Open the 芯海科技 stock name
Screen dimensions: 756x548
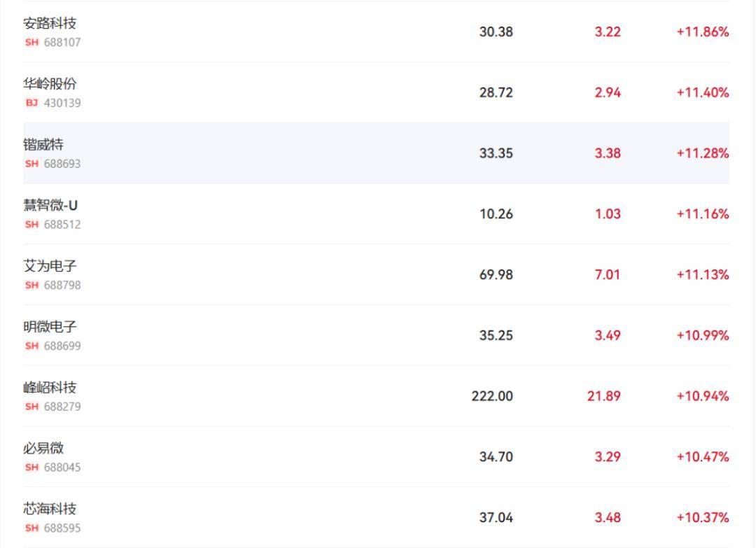click(x=50, y=509)
